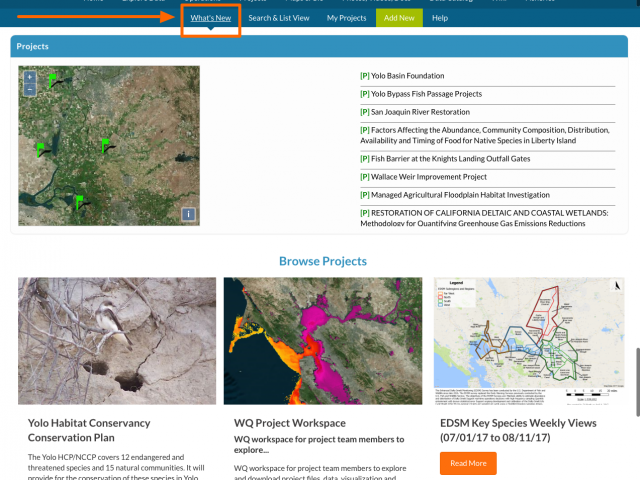
Task: Click the green Add New tab
Action: [399, 18]
